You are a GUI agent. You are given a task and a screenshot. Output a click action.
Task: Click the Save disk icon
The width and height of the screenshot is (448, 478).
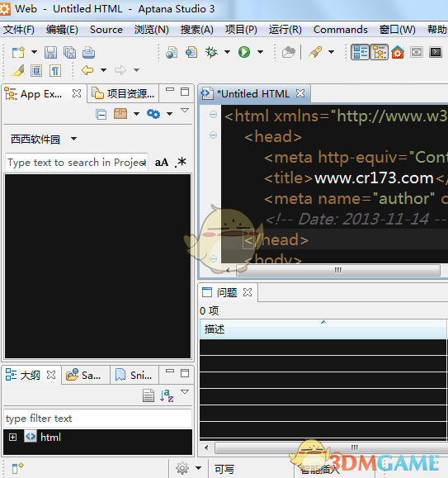tap(50, 53)
